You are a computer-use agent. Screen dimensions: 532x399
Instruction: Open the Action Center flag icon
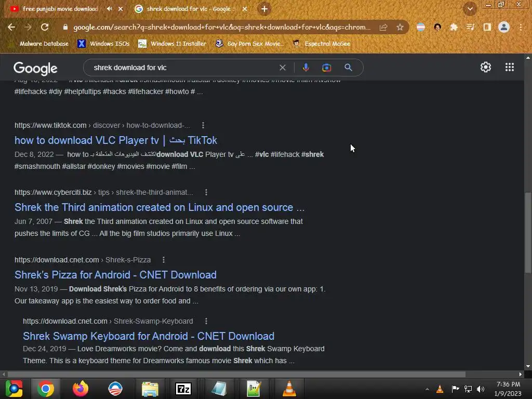pos(455,389)
